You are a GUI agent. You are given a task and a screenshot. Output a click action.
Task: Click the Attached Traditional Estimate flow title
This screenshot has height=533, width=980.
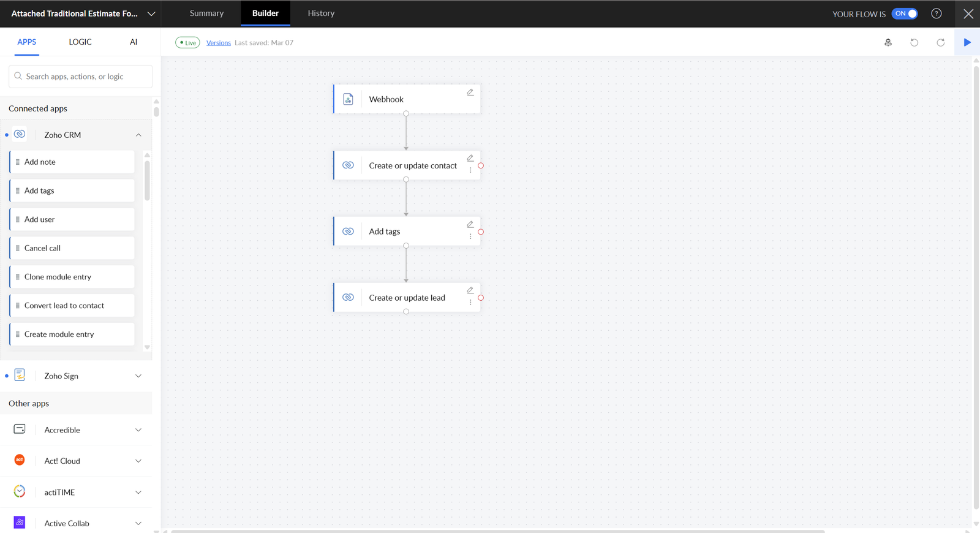[75, 13]
